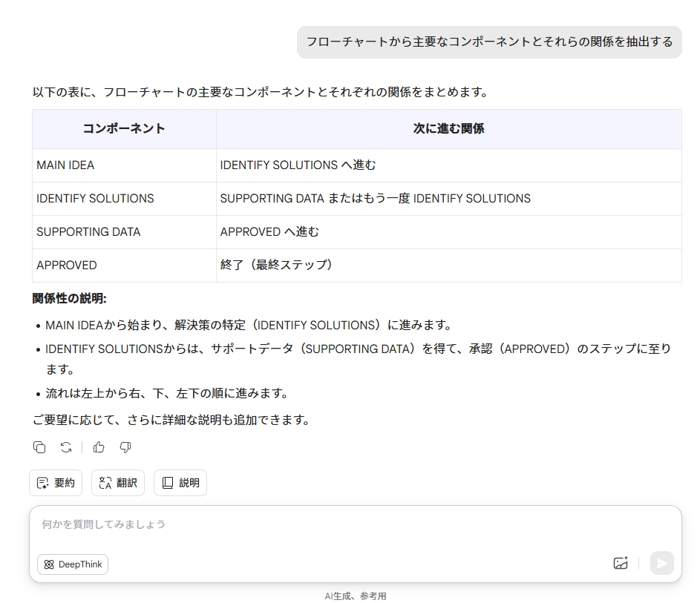Give the response a thumbs down
The image size is (700, 603).
point(125,447)
